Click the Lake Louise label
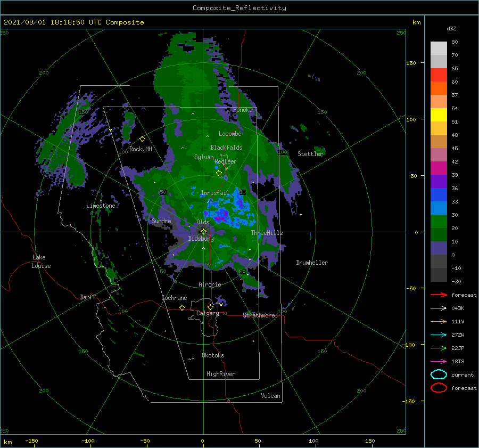 point(41,262)
